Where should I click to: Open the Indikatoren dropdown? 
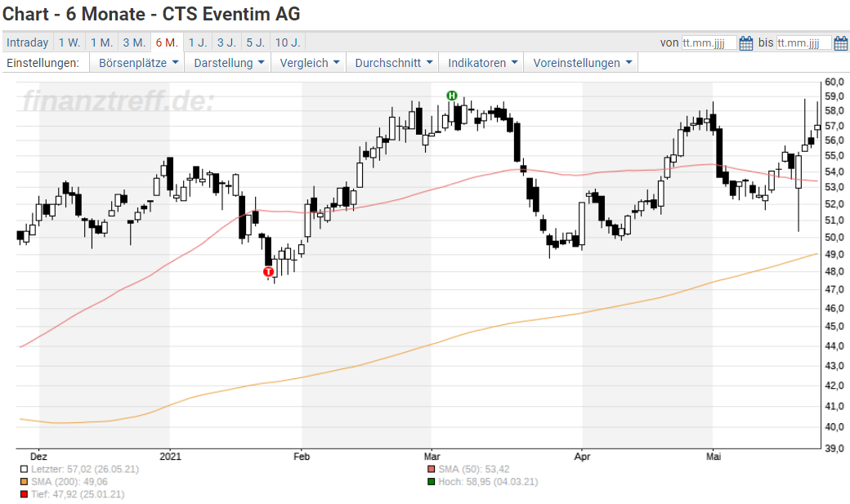tap(482, 63)
